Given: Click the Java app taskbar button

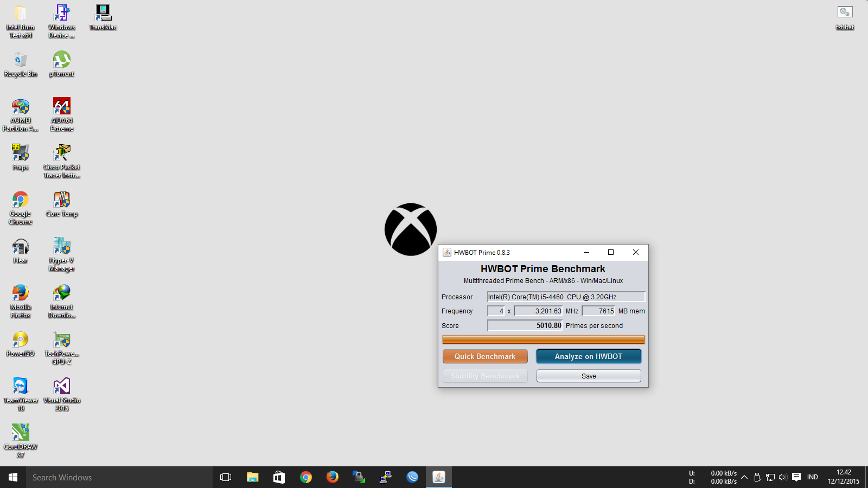Looking at the screenshot, I should click(x=439, y=477).
